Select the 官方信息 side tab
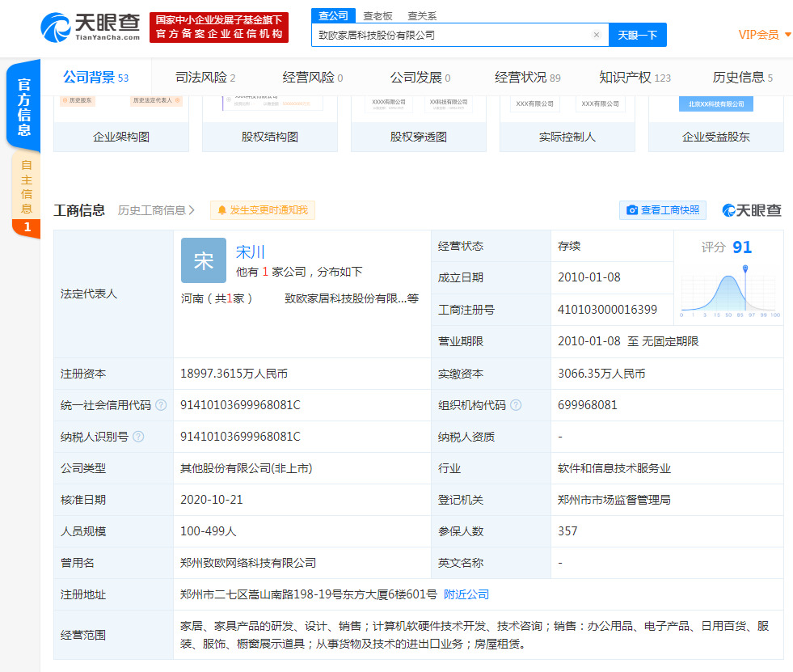This screenshot has width=793, height=672. click(x=23, y=106)
